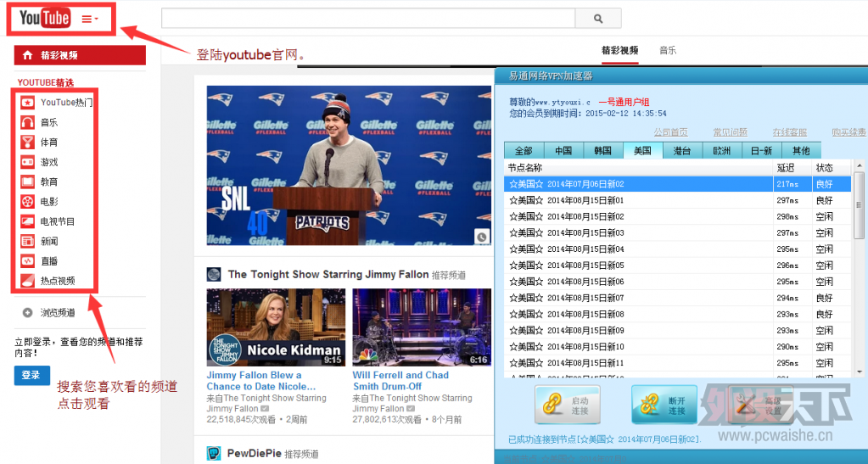Open the 热点视频 category icon

[x=28, y=281]
